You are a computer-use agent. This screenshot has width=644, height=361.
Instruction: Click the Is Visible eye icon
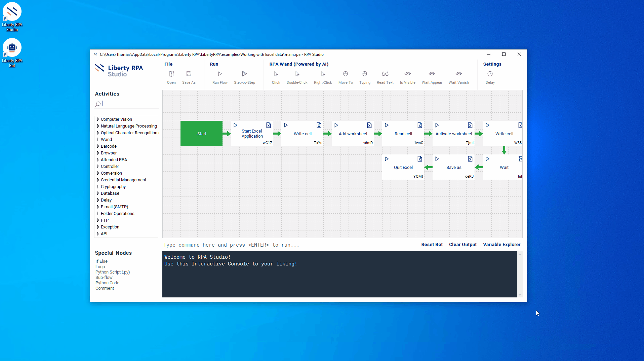tap(407, 74)
